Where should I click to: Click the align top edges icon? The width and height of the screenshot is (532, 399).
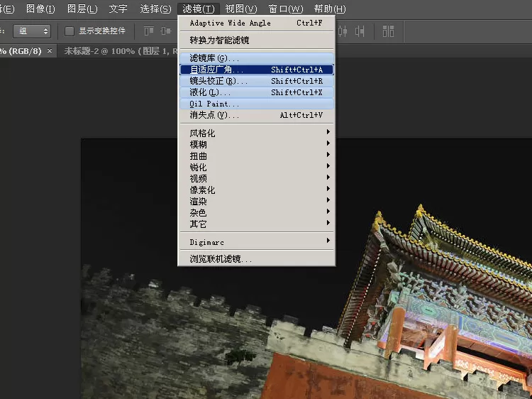pos(149,31)
